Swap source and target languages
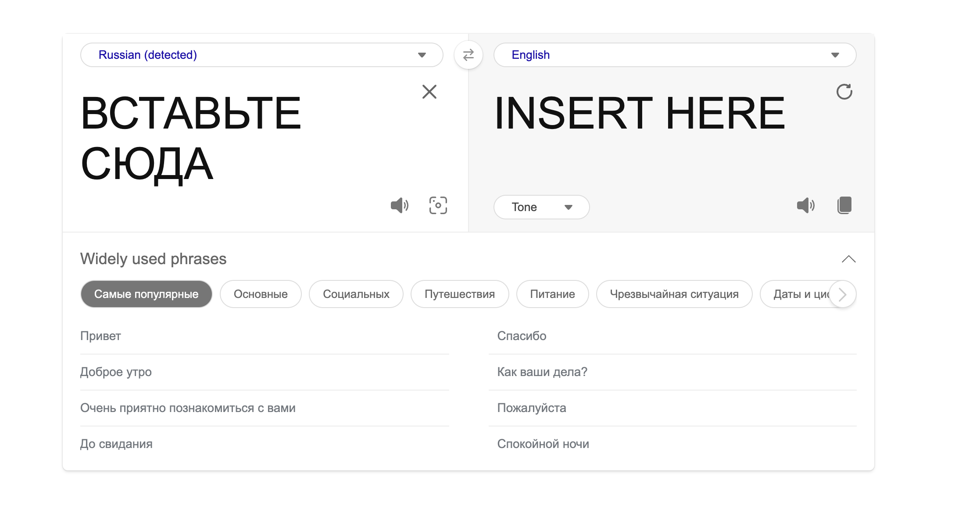This screenshot has height=509, width=980. tap(468, 55)
